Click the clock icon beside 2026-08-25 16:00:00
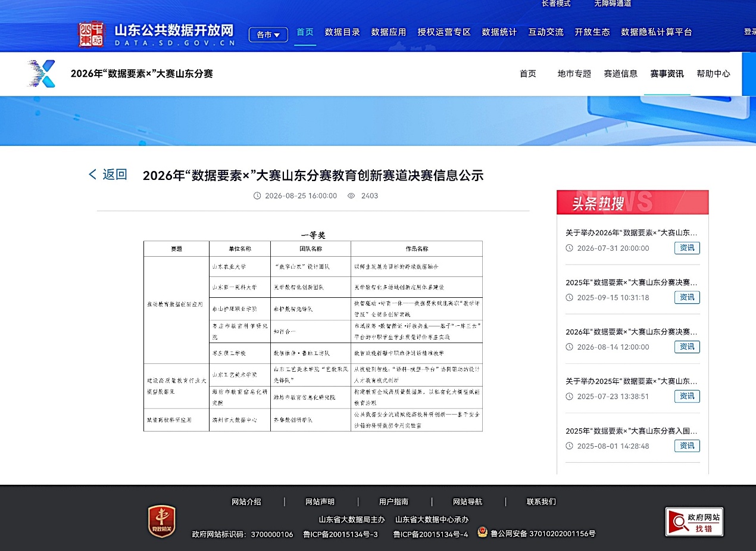The image size is (756, 551). [257, 195]
